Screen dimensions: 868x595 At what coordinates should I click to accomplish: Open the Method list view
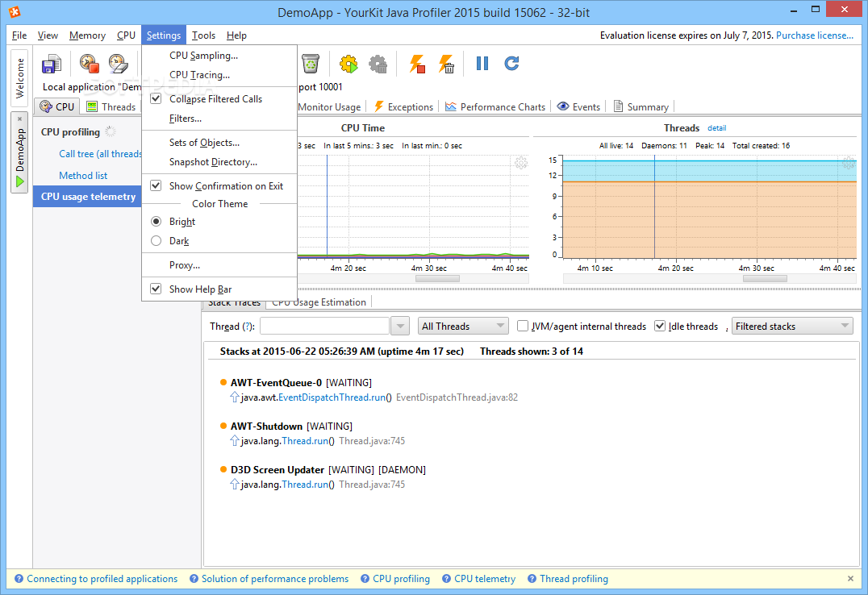pyautogui.click(x=83, y=176)
